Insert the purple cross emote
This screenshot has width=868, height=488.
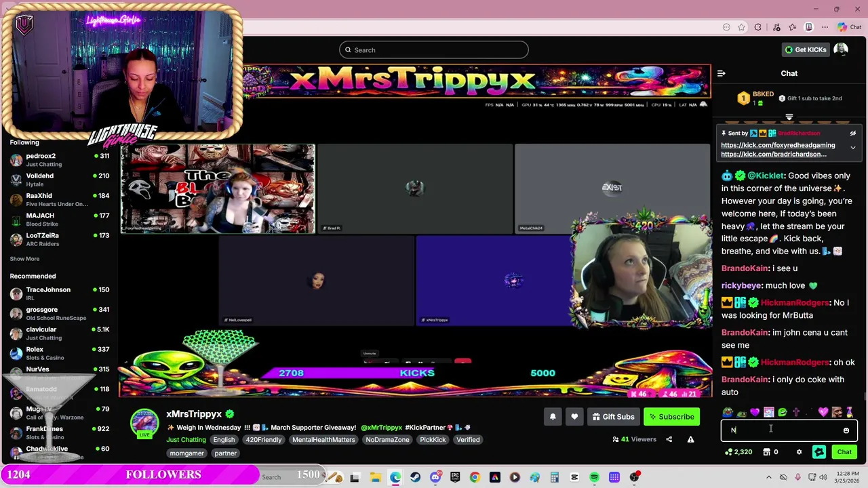coord(795,412)
